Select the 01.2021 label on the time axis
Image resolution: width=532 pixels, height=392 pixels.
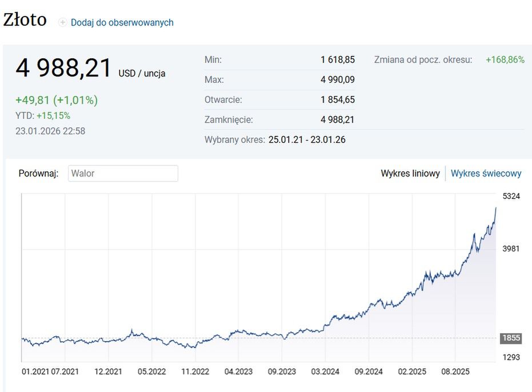[35, 371]
